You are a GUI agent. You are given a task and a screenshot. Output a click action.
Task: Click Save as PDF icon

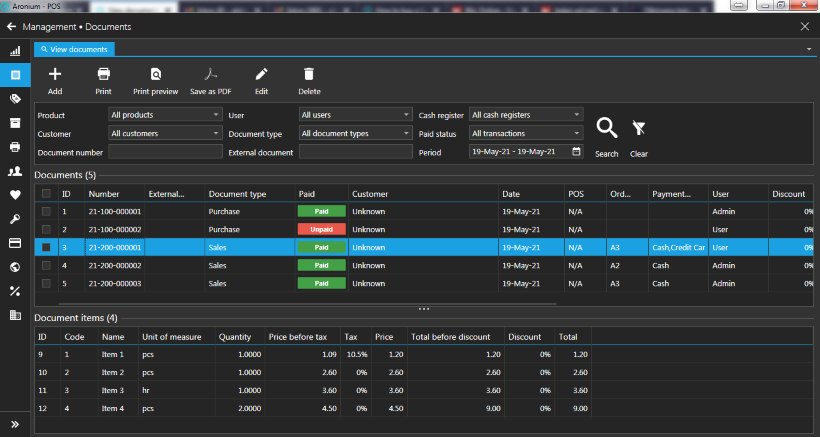[211, 75]
